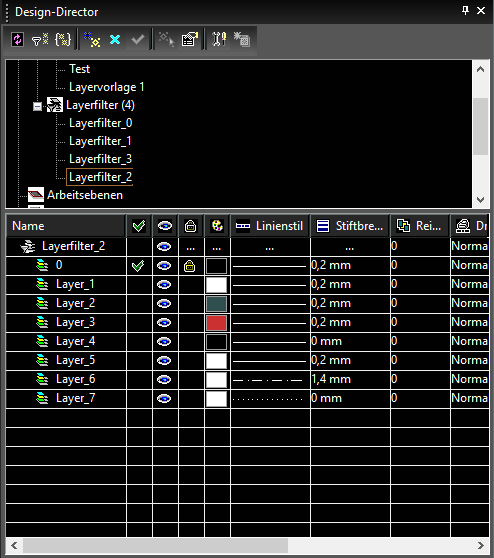
Task: Open the white color swatch of Layer_1
Action: tap(216, 285)
